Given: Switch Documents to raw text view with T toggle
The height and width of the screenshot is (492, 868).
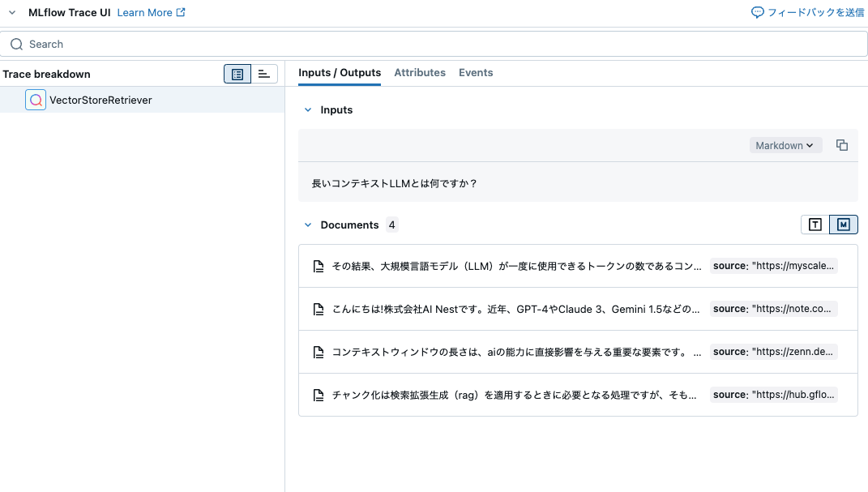Looking at the screenshot, I should pyautogui.click(x=815, y=225).
